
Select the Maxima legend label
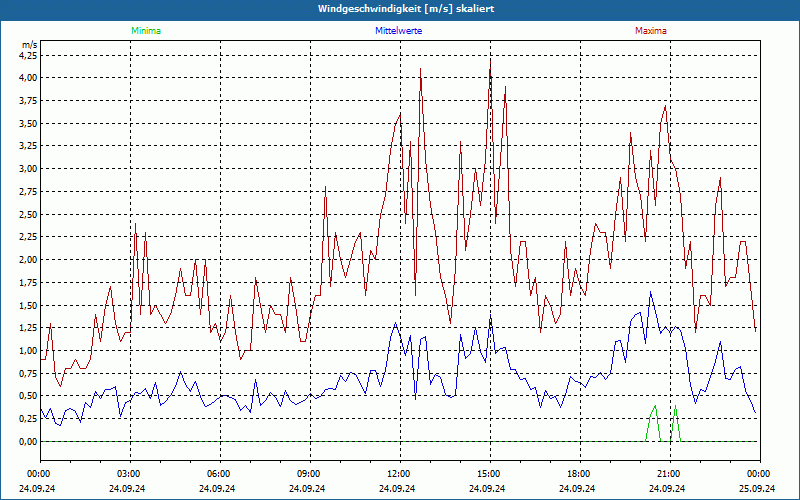[650, 31]
